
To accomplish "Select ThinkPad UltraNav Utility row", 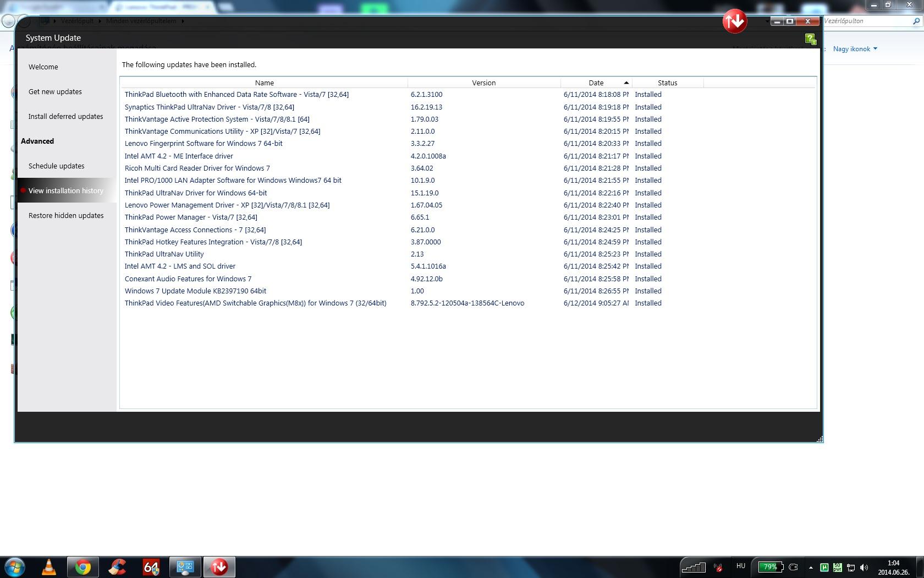I will point(468,254).
